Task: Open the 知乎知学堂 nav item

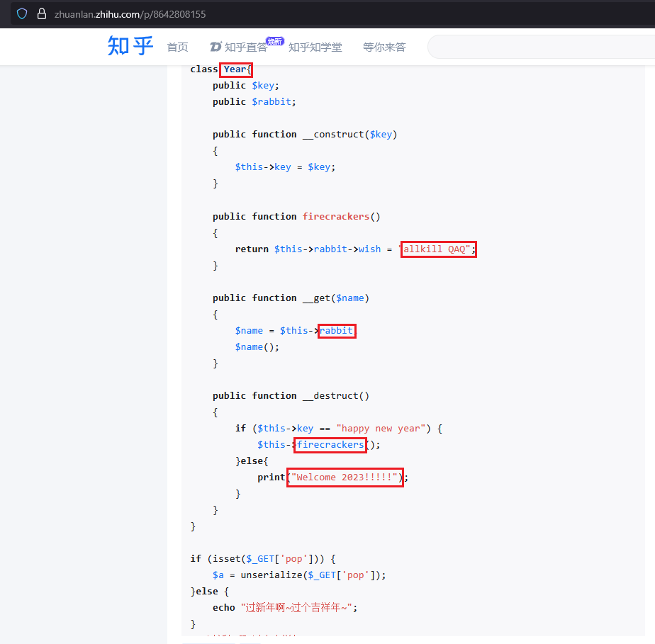Action: [x=315, y=47]
